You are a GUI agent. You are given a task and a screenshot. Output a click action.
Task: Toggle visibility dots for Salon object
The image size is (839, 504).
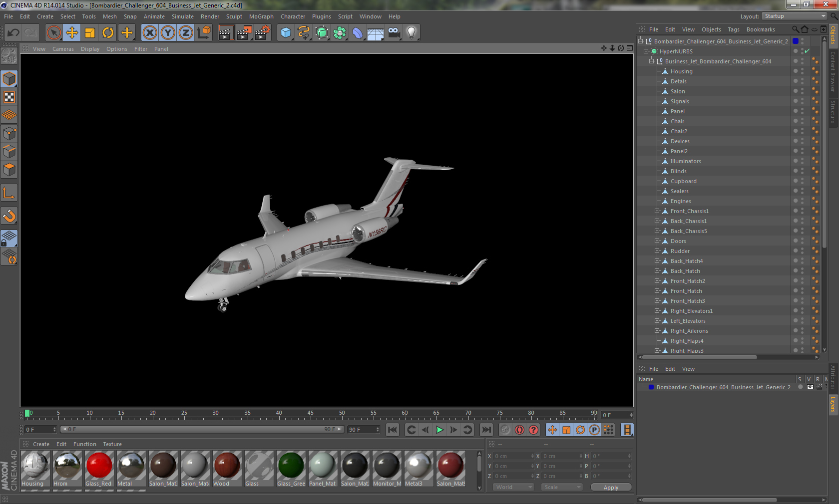click(803, 91)
